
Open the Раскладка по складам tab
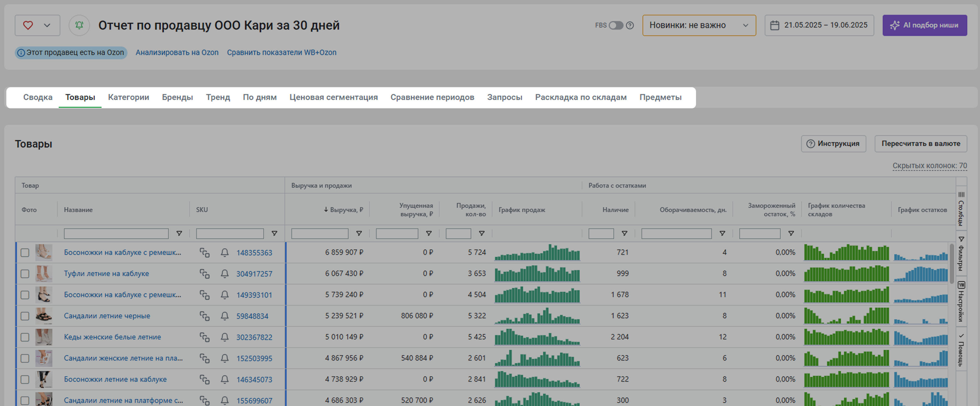580,97
